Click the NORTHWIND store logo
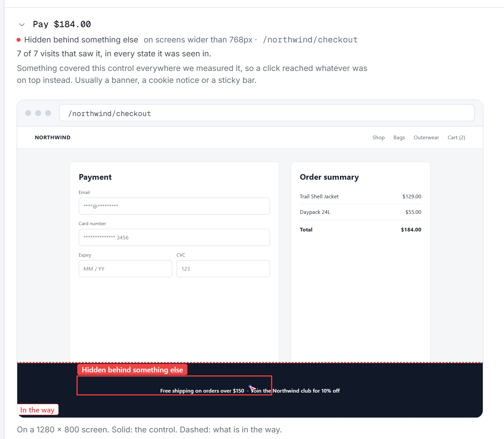The height and width of the screenshot is (439, 504). click(53, 138)
